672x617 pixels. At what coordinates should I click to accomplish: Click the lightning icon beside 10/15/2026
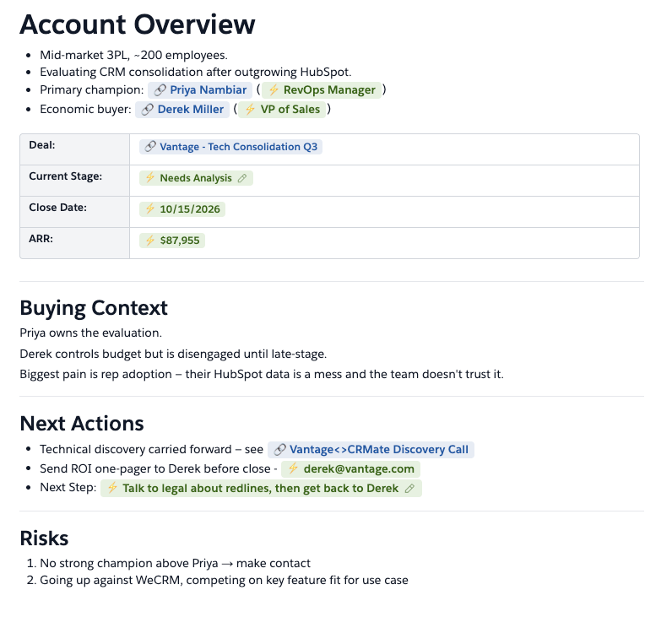pos(149,209)
